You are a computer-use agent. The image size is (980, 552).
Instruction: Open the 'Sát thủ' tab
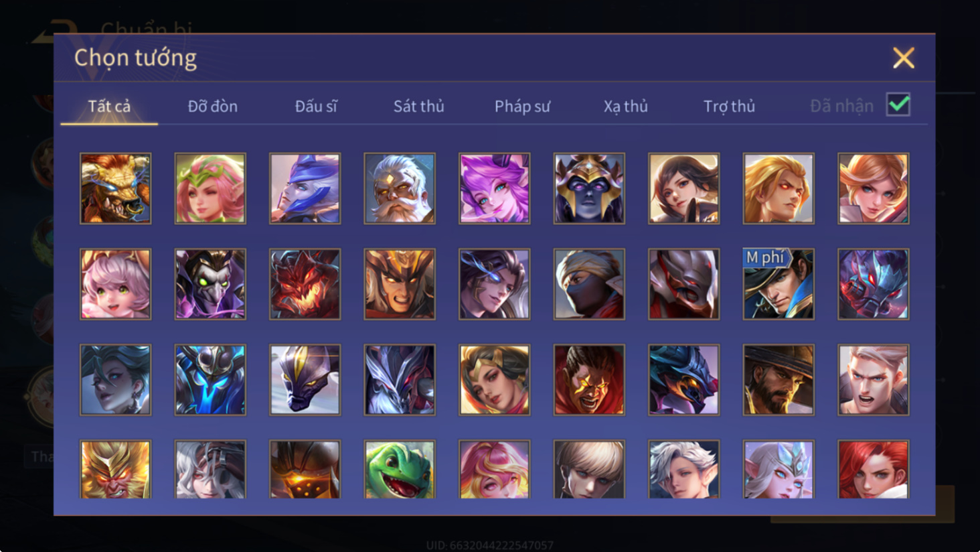418,106
